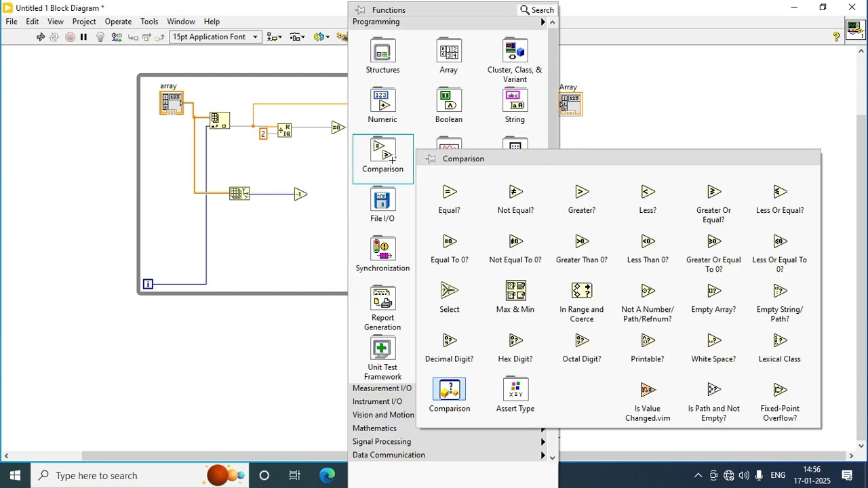The image size is (868, 488).
Task: Pick the In Range and Coerce function
Action: pyautogui.click(x=581, y=302)
